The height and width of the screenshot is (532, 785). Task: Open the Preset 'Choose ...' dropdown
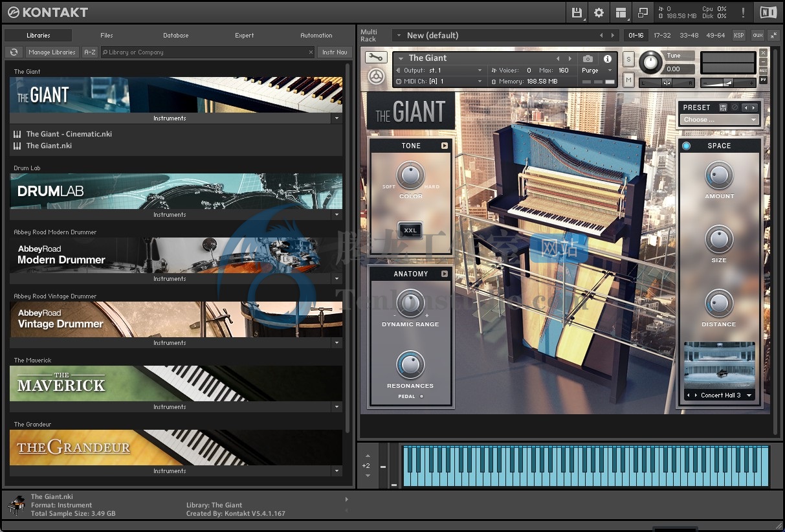point(719,120)
